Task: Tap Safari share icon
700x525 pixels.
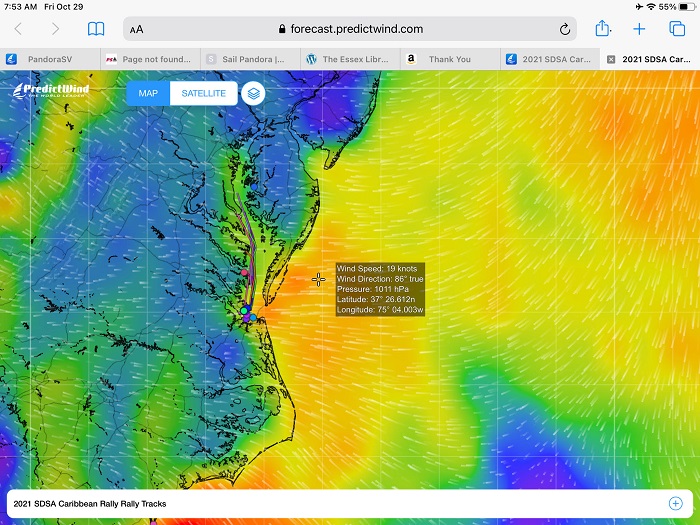Action: [x=602, y=29]
